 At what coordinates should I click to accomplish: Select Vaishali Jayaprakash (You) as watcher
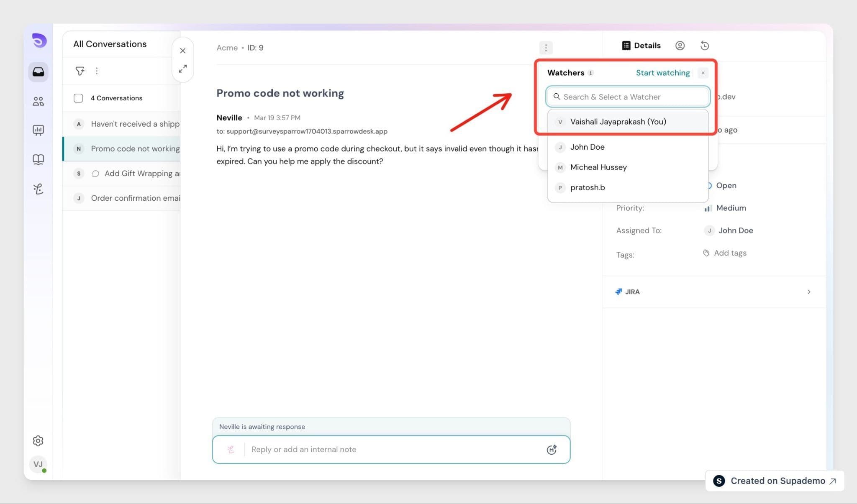click(x=628, y=122)
